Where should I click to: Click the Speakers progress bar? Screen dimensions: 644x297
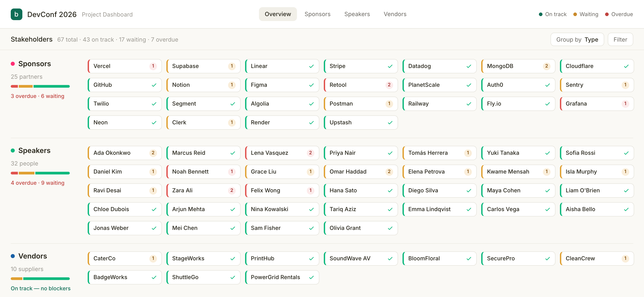click(40, 173)
